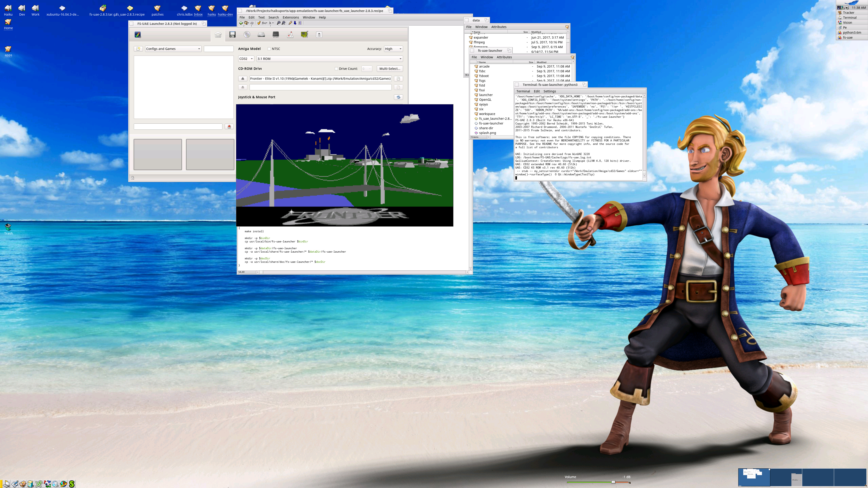This screenshot has width=868, height=488.
Task: Open the Floppy Drives tab icon
Action: 233,35
